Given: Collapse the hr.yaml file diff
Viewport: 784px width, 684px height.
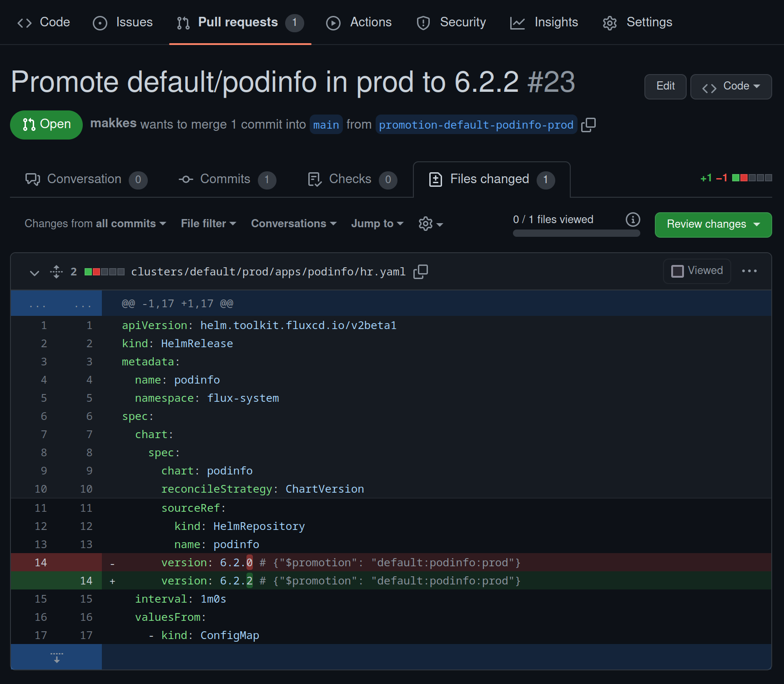Looking at the screenshot, I should [x=35, y=272].
